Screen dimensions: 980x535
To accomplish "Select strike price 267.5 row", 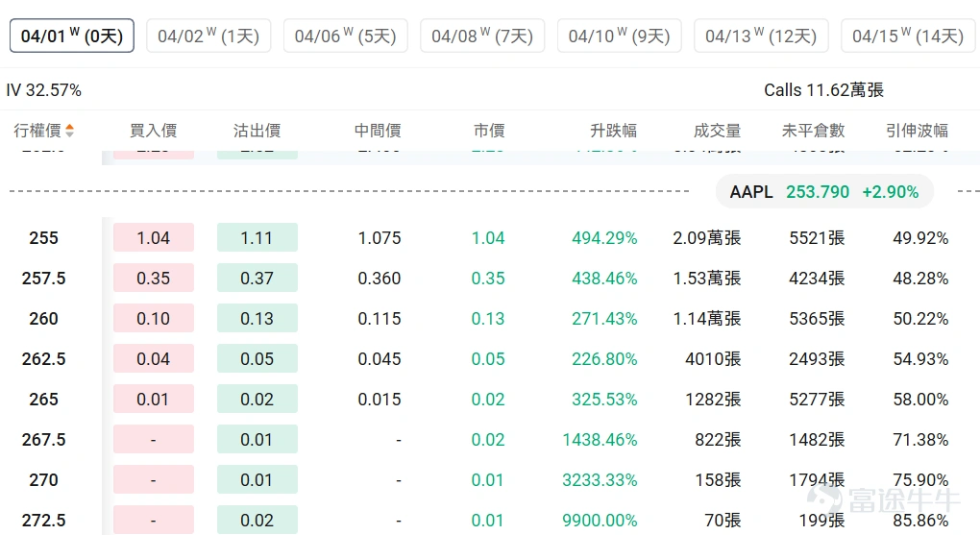I will pos(490,439).
